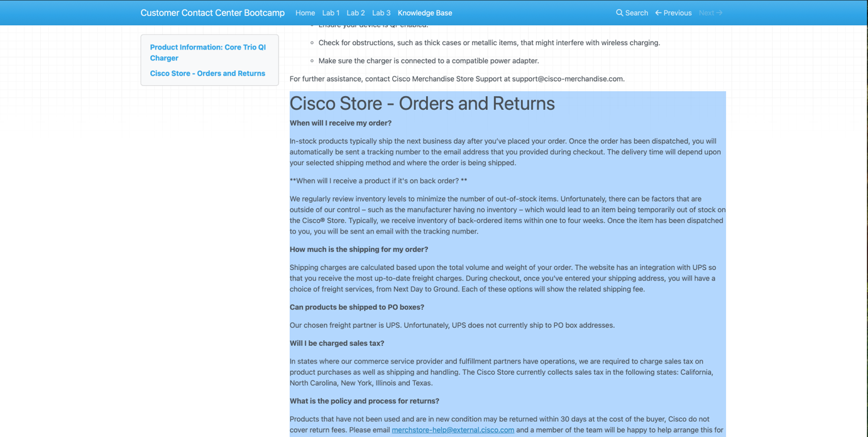Click the 'When will I receive my order?' question
Image resolution: width=868 pixels, height=437 pixels.
click(340, 123)
